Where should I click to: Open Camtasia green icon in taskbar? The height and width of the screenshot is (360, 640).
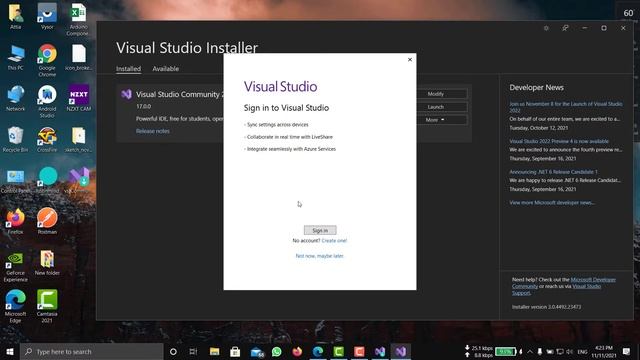(338, 351)
